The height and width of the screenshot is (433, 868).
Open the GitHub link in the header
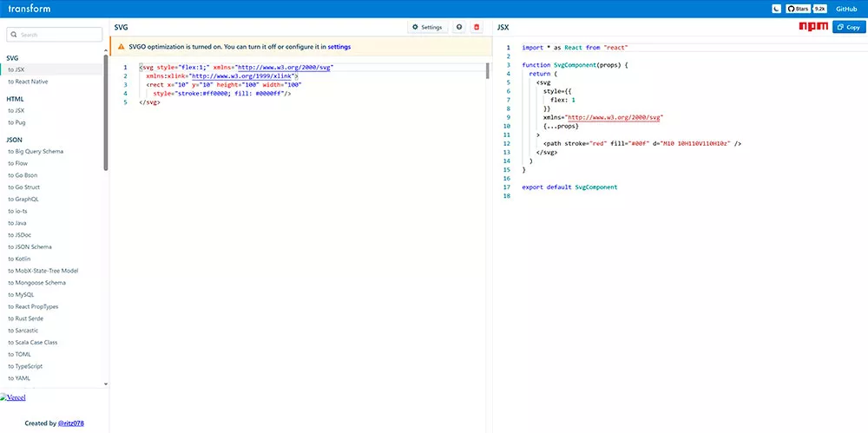point(846,9)
